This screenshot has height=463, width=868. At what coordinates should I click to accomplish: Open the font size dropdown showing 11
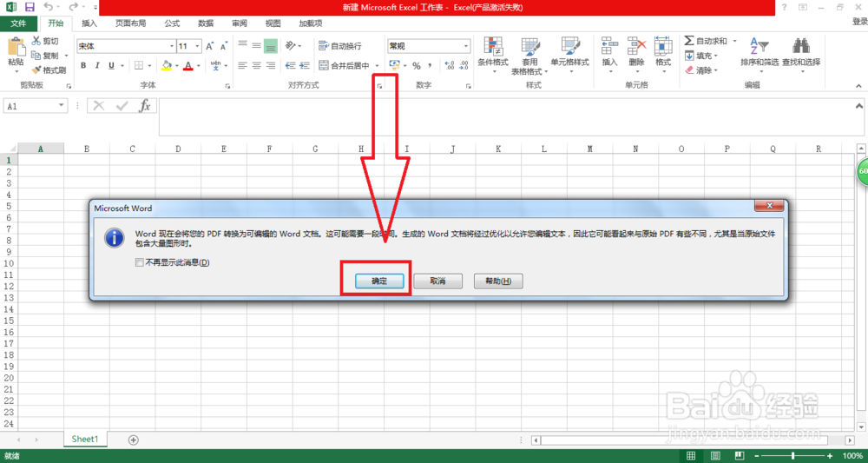[198, 47]
